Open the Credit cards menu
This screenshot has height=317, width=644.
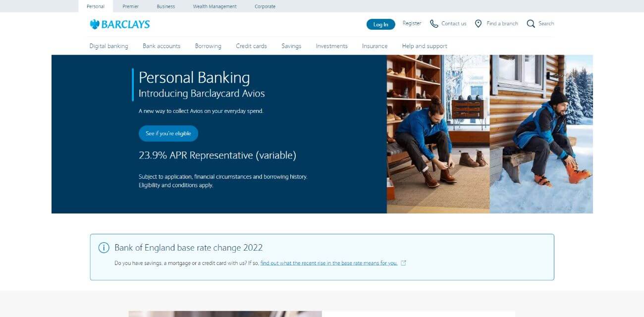[x=251, y=46]
